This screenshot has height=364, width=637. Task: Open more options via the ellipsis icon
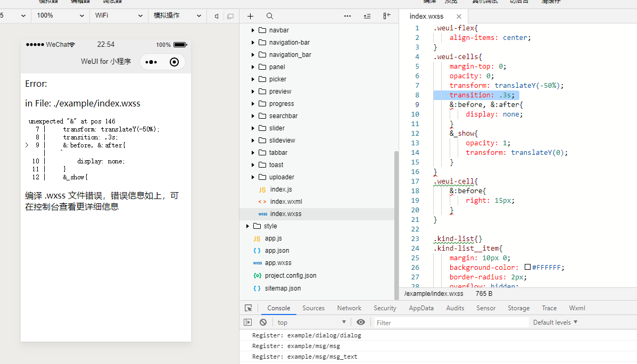tap(348, 16)
